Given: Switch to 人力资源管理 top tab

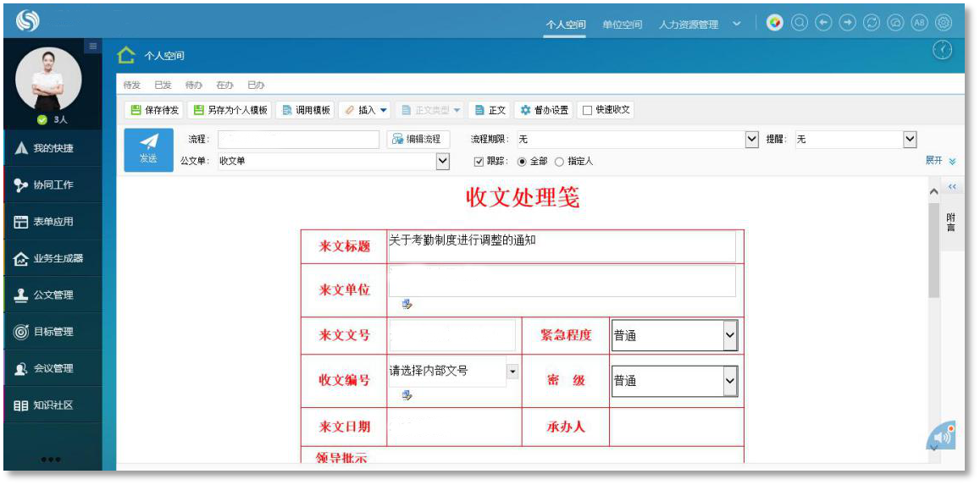Looking at the screenshot, I should 689,25.
